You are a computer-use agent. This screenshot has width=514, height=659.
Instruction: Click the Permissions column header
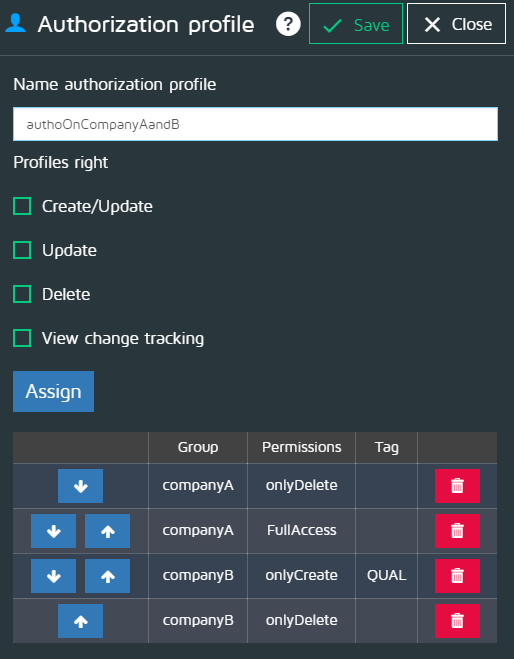tap(301, 448)
